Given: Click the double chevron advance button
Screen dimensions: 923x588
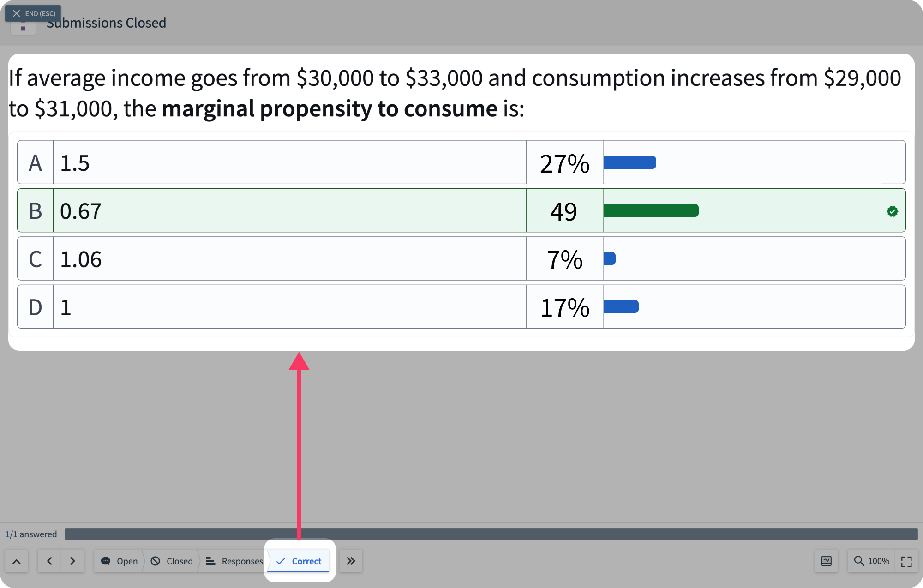Looking at the screenshot, I should tap(351, 561).
